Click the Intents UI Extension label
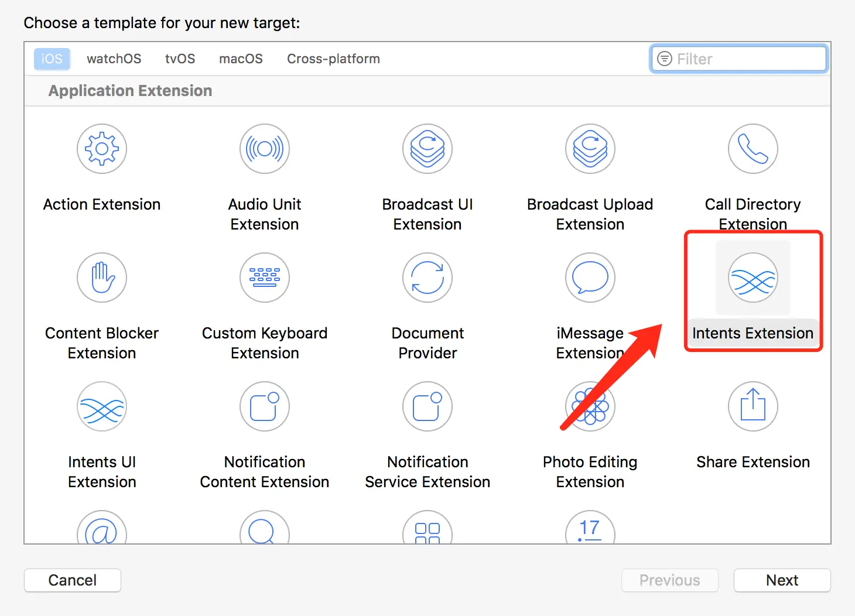 pos(102,472)
